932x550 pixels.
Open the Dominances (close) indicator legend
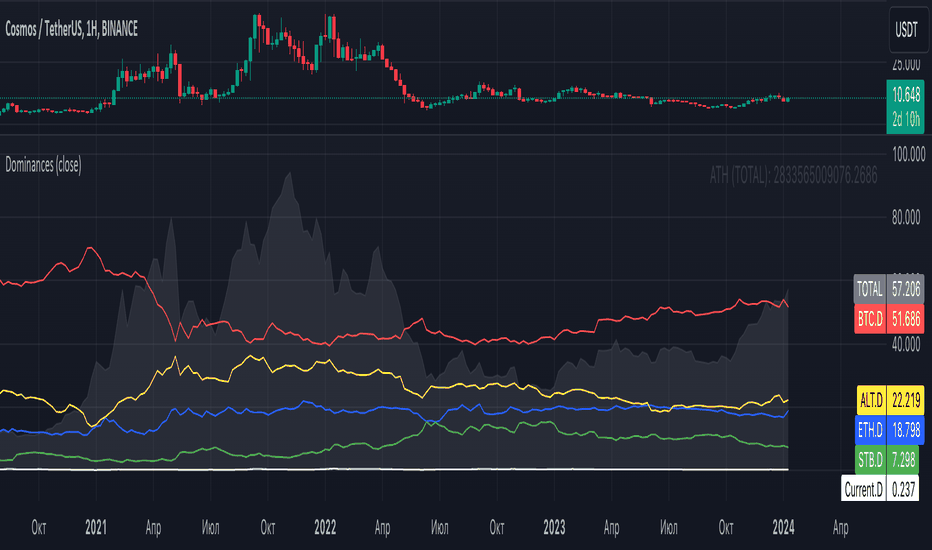click(43, 165)
